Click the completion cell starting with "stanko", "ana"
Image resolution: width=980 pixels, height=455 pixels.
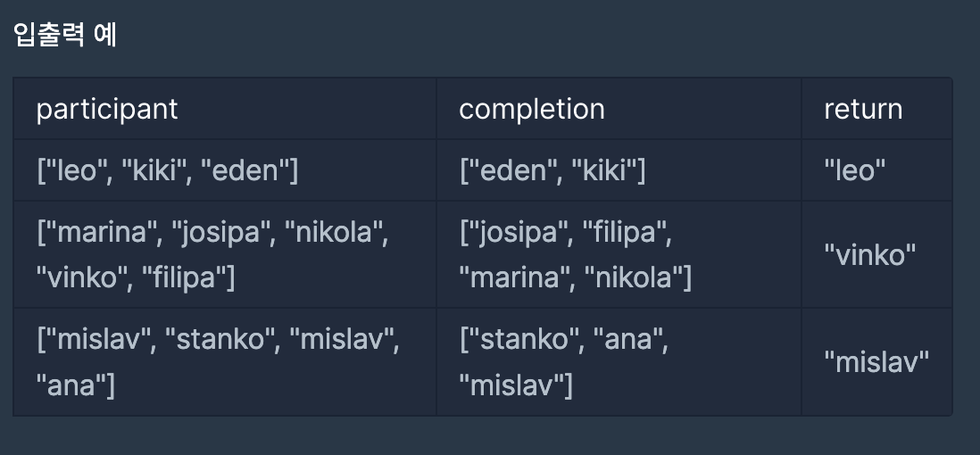(619, 362)
